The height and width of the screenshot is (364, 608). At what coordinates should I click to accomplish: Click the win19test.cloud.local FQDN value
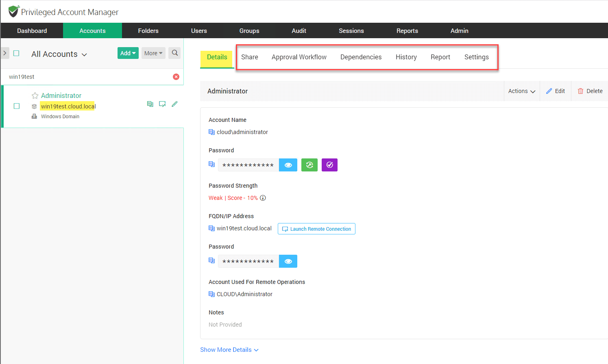[244, 228]
